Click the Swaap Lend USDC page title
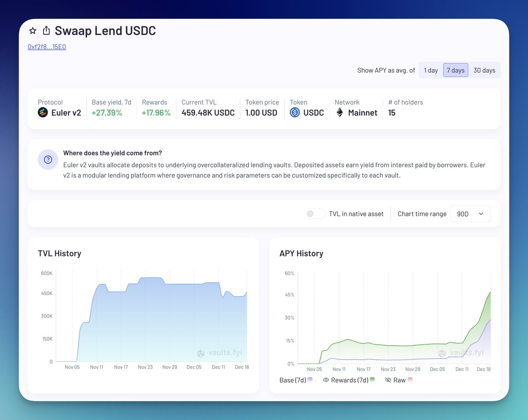This screenshot has width=528, height=420. click(x=105, y=31)
